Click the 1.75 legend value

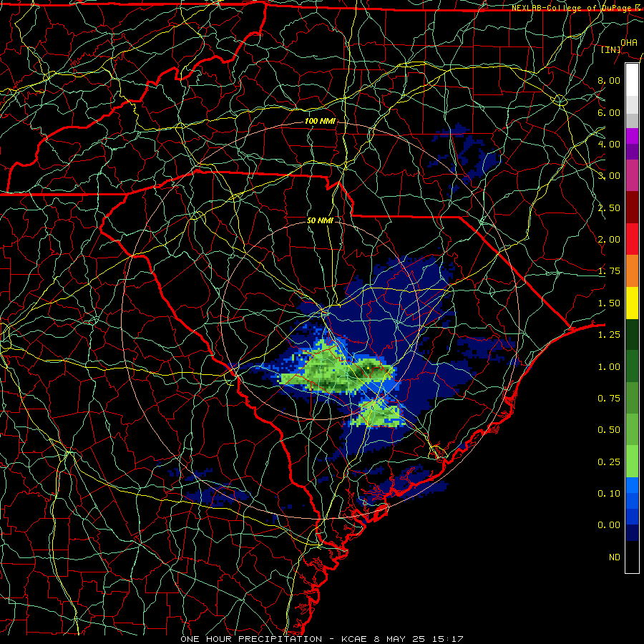pos(609,271)
